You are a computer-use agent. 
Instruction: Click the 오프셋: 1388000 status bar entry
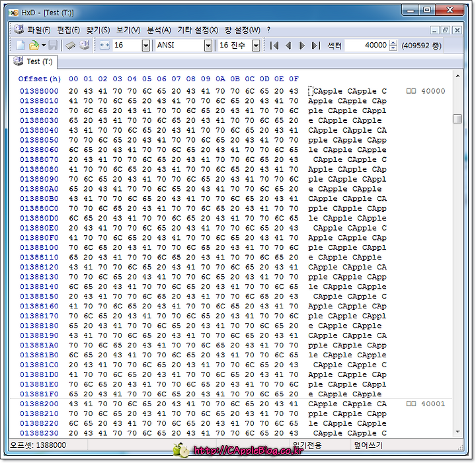click(38, 445)
